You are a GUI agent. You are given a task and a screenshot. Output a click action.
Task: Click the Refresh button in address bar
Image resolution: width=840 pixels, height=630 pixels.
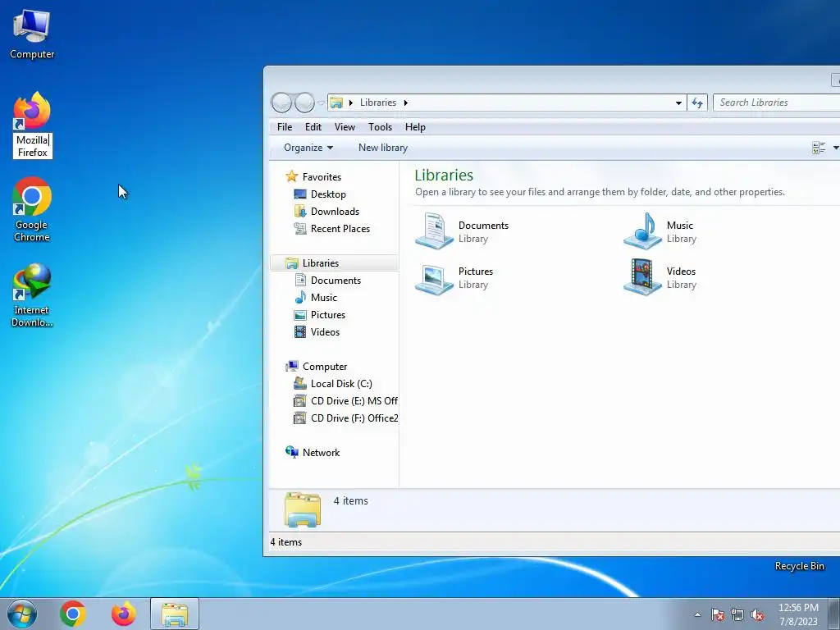pos(697,103)
